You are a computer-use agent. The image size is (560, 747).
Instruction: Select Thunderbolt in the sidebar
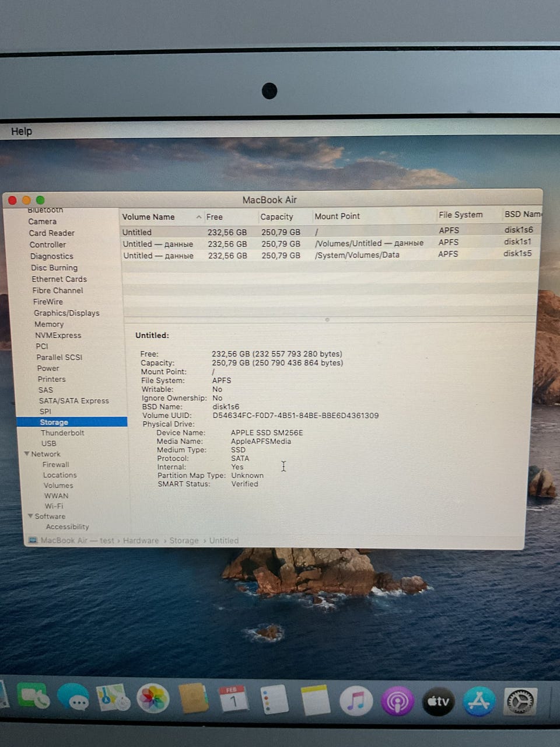point(62,432)
